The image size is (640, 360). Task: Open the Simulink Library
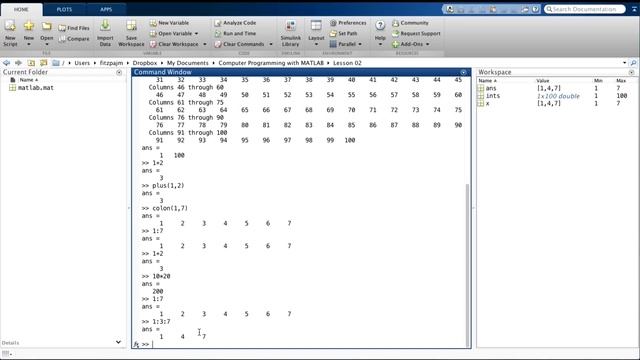[291, 33]
